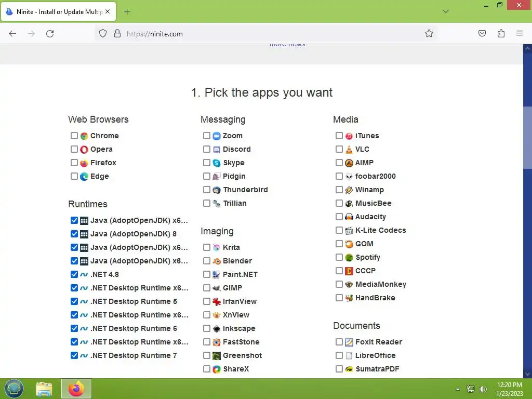This screenshot has width=532, height=399.
Task: Click the Discord icon
Action: 217,150
